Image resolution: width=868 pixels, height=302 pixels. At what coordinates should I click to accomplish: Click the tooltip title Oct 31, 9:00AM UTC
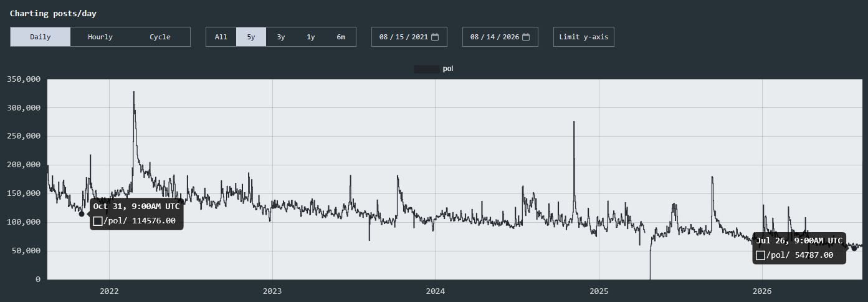point(136,207)
